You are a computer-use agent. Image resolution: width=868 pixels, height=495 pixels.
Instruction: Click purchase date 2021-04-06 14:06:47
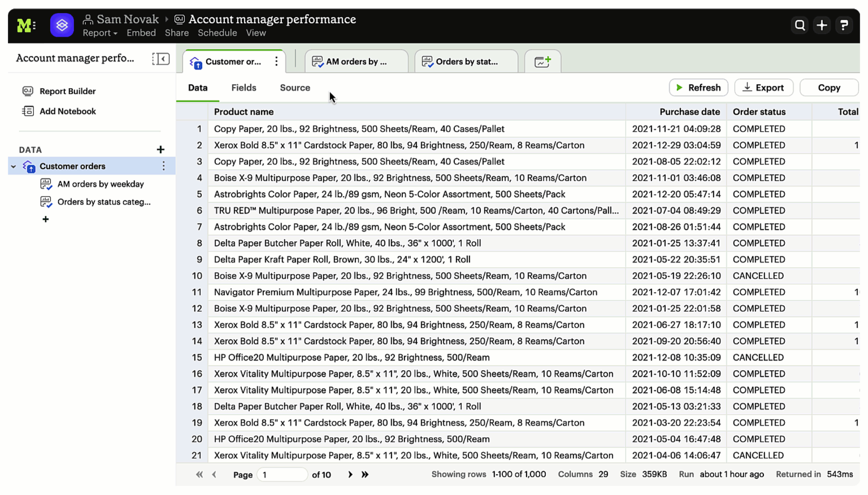point(676,455)
